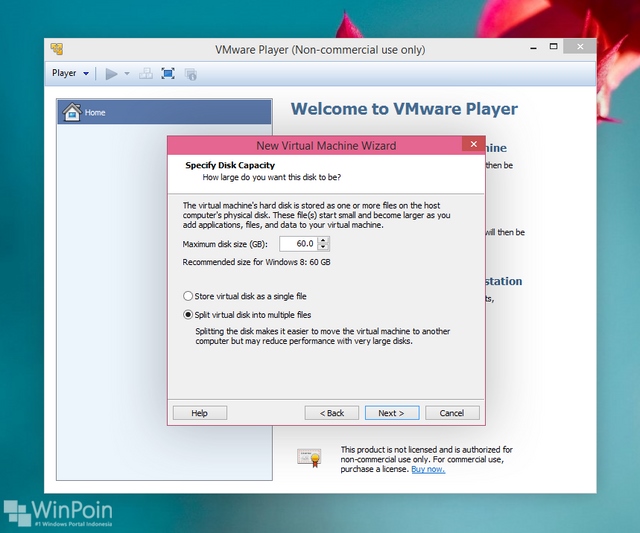Click the Power On play icon in toolbar
This screenshot has height=533, width=640.
[111, 74]
